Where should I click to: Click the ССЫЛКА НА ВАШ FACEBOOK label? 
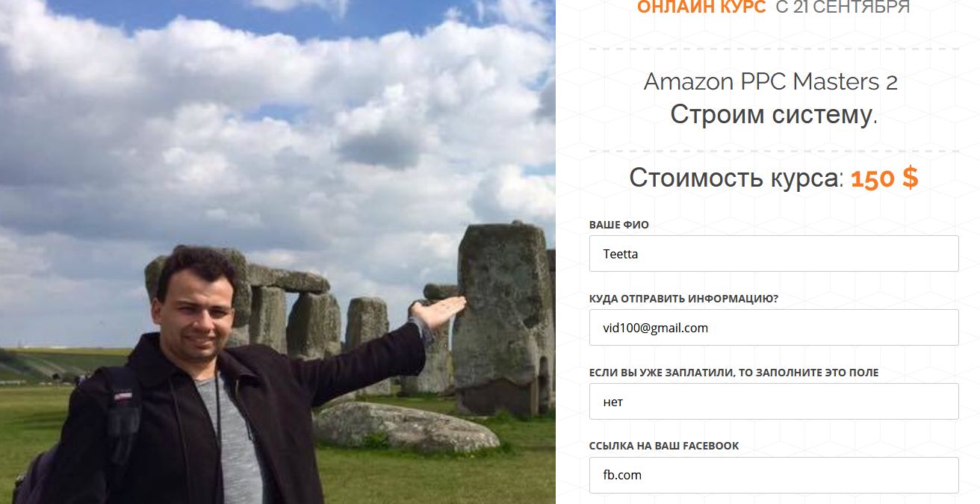664,446
